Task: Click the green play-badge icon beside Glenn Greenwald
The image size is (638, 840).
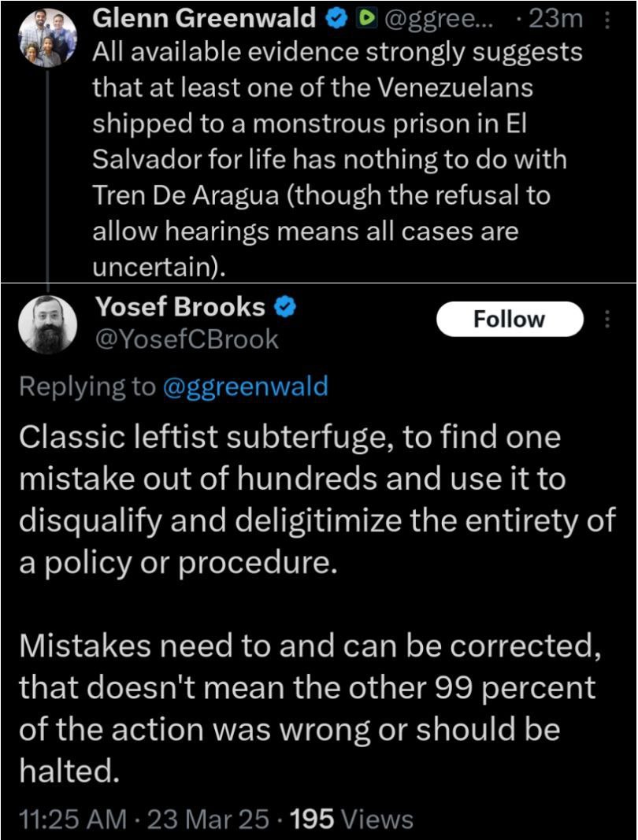Action: pyautogui.click(x=366, y=19)
